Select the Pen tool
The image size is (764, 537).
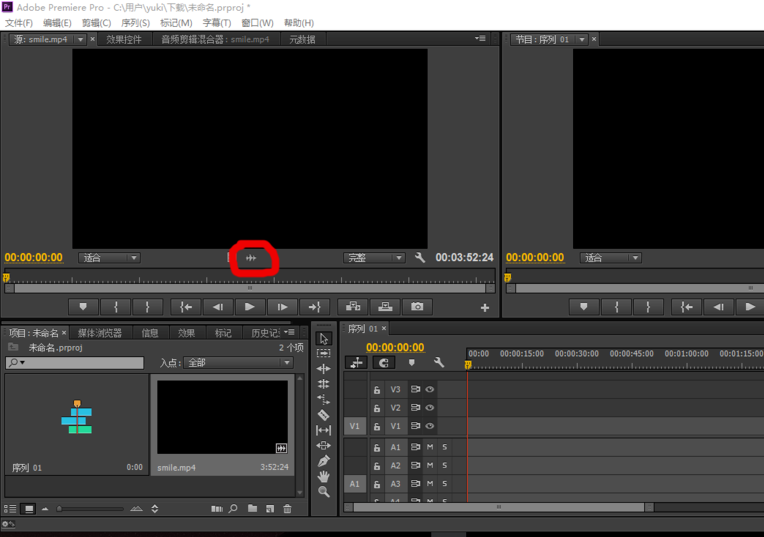324,461
